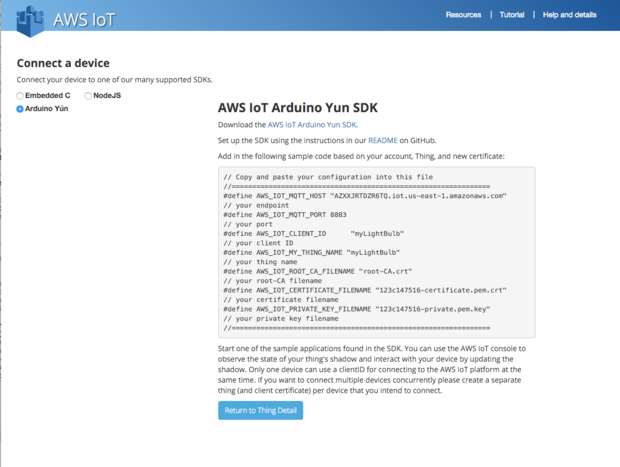Click the AWS IoT title text in header
620x467 pixels.
pos(84,20)
